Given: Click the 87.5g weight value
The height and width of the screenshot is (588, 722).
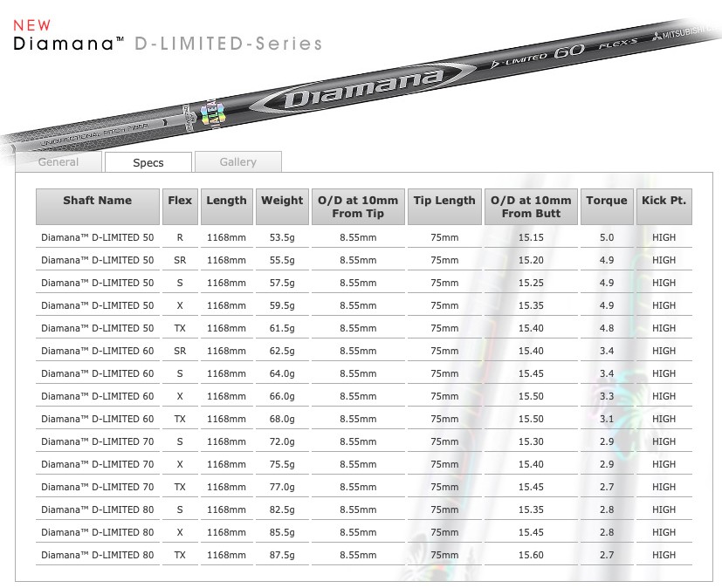Looking at the screenshot, I should (x=281, y=555).
